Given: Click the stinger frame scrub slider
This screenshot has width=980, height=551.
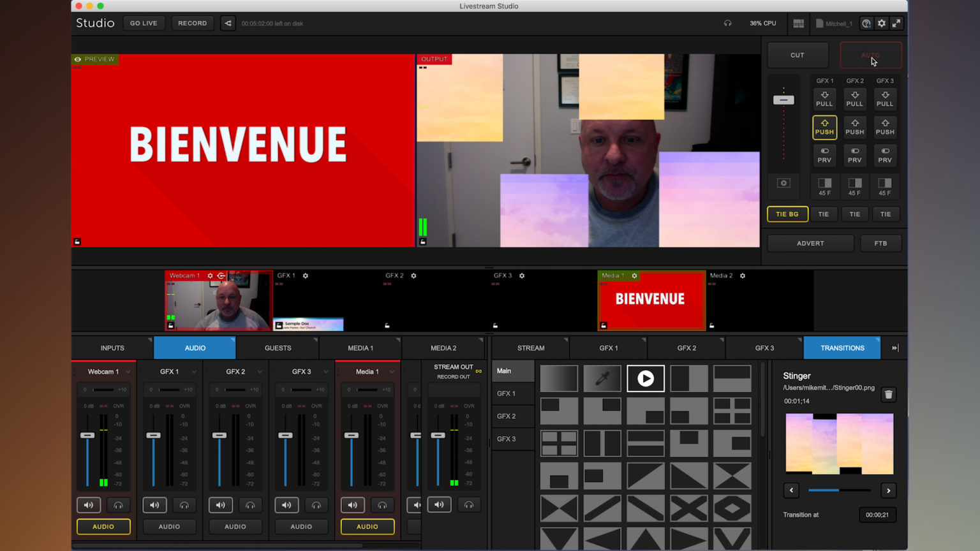Looking at the screenshot, I should coord(839,490).
